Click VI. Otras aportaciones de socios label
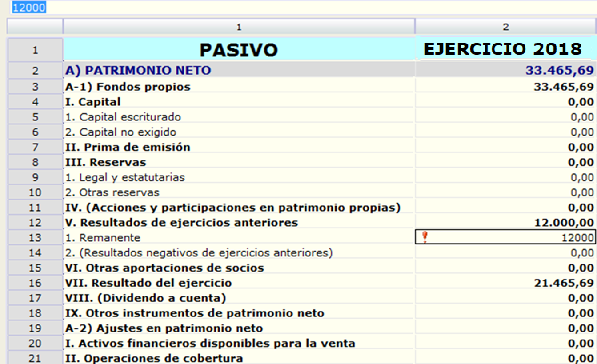 pyautogui.click(x=239, y=268)
